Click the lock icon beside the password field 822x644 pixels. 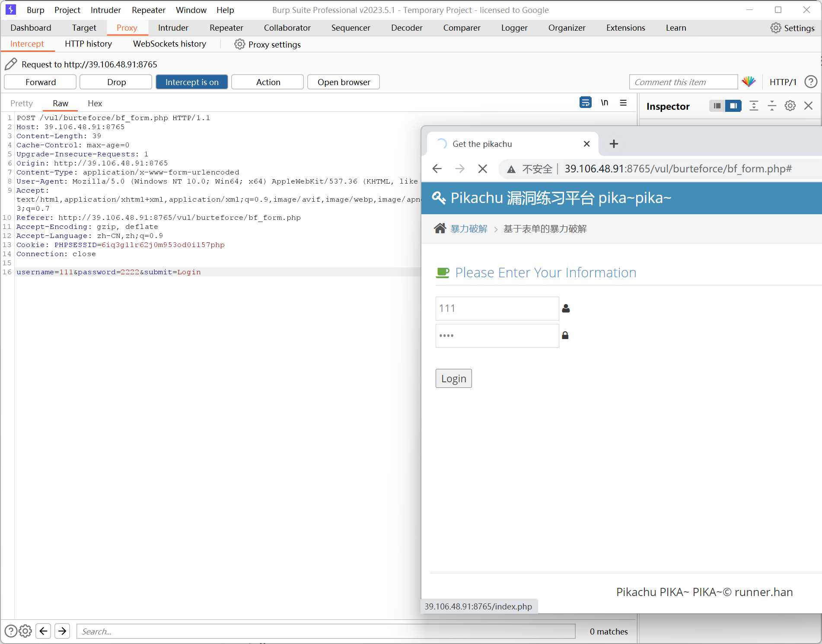565,335
